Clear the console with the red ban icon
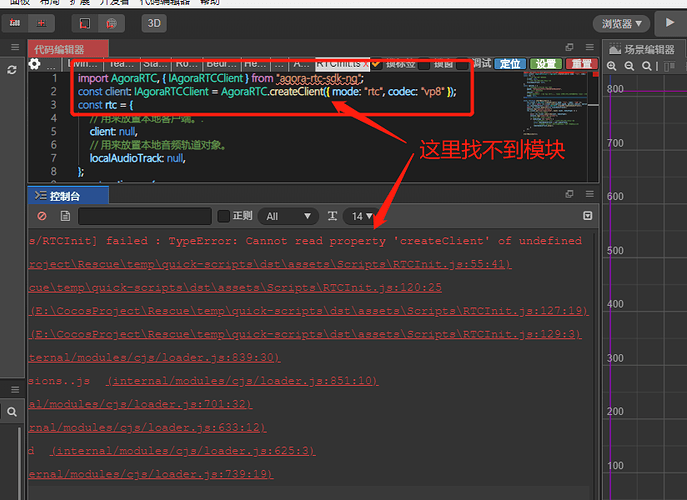The height and width of the screenshot is (500, 687). [42, 216]
